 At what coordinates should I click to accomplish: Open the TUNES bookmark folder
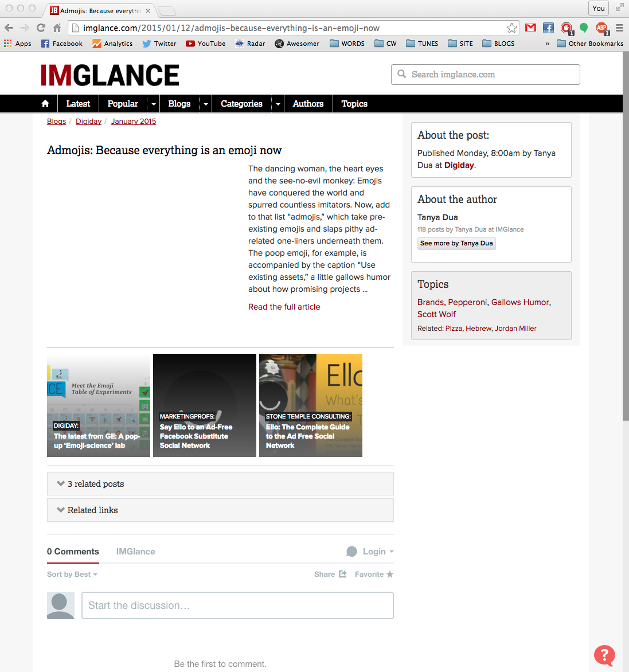(x=422, y=44)
